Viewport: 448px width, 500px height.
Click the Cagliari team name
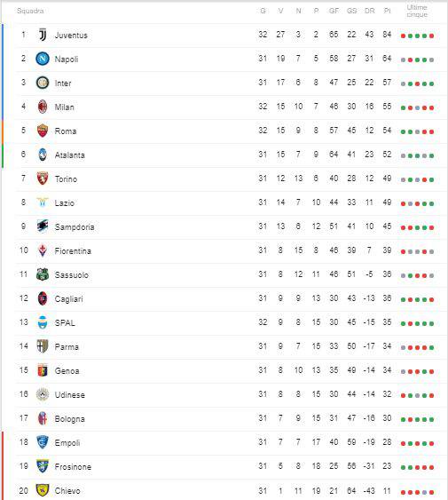tap(69, 298)
